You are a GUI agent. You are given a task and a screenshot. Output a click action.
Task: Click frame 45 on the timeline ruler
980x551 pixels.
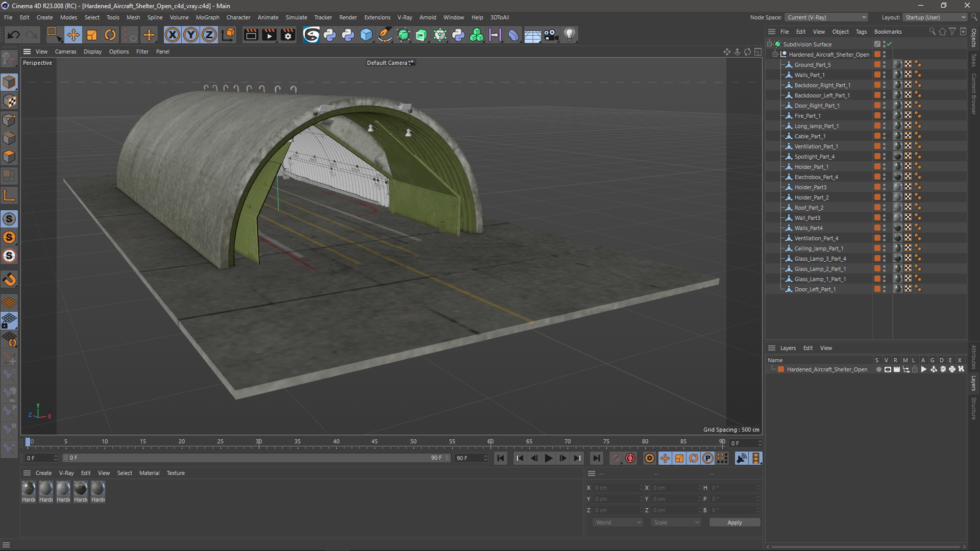(375, 442)
